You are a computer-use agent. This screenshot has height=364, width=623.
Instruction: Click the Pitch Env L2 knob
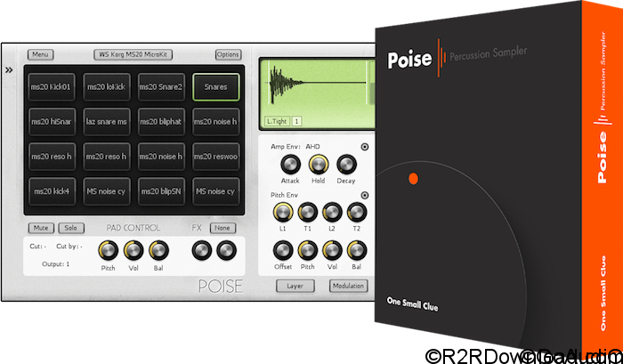(332, 212)
